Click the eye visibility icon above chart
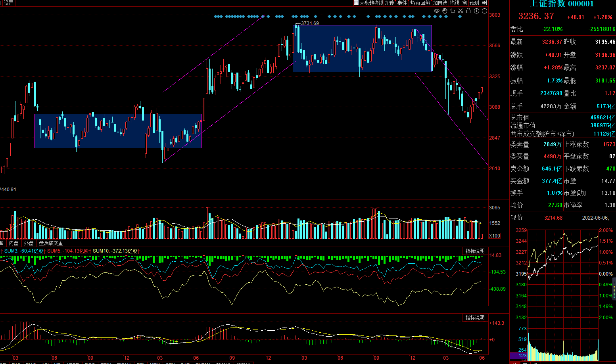 pos(437,11)
